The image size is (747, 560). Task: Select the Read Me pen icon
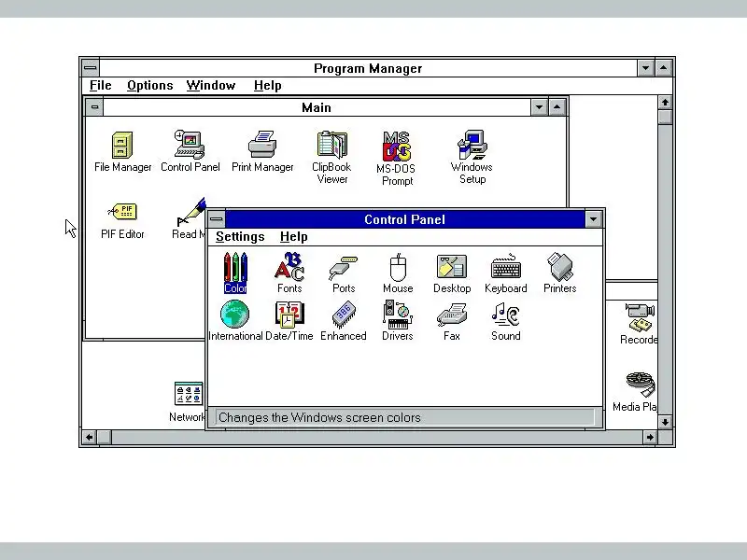[x=191, y=212]
